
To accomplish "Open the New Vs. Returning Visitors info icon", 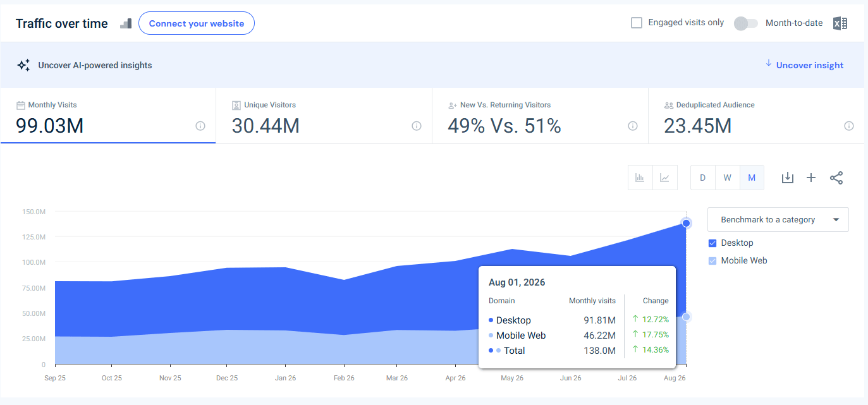I will click(x=633, y=126).
